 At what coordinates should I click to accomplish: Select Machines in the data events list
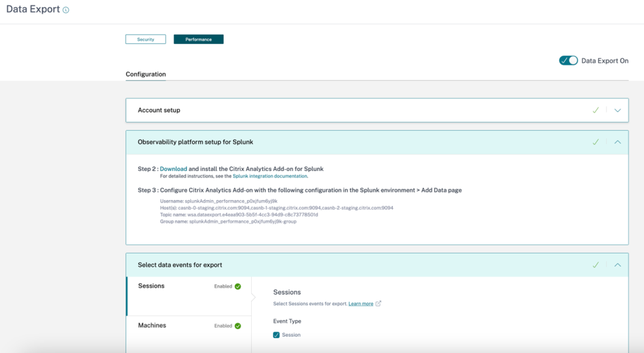[152, 325]
